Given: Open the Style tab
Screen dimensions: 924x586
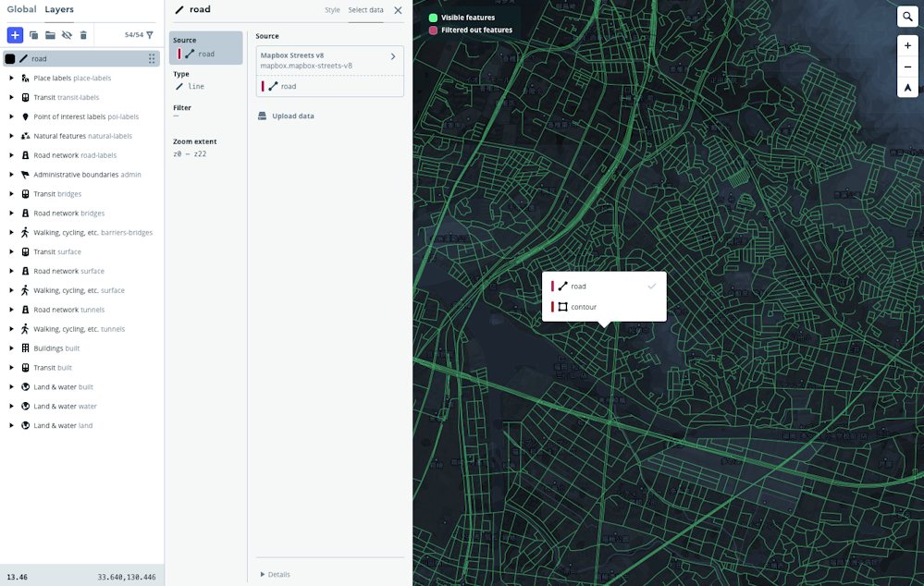Looking at the screenshot, I should point(332,10).
